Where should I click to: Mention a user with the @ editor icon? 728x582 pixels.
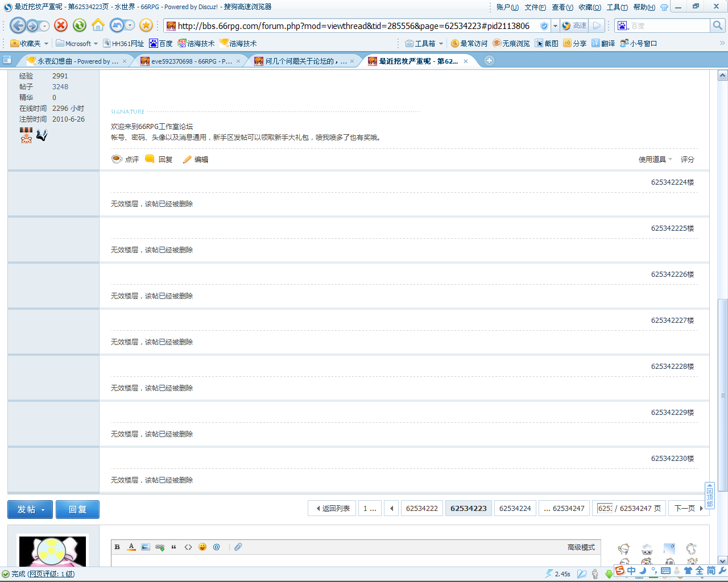coord(217,547)
